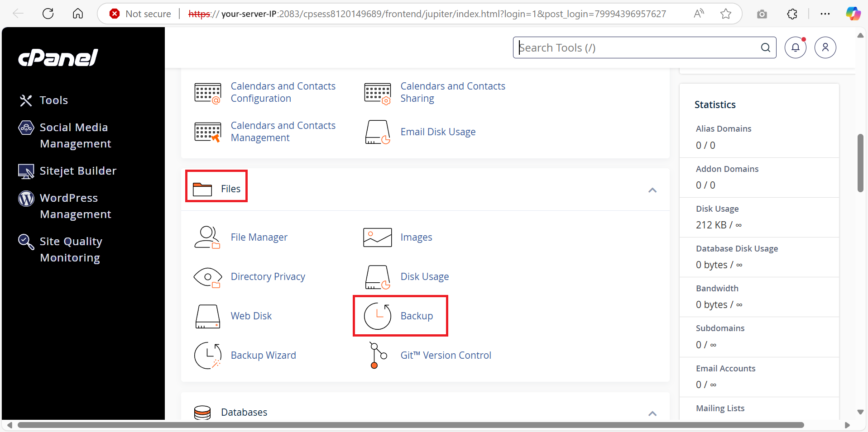This screenshot has width=868, height=432.
Task: Open File Manager link
Action: pos(259,237)
